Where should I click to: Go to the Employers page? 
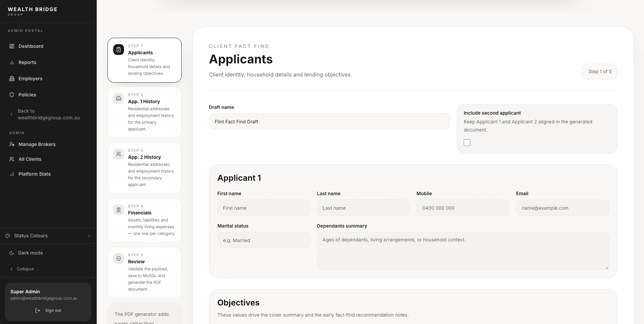click(x=48, y=79)
